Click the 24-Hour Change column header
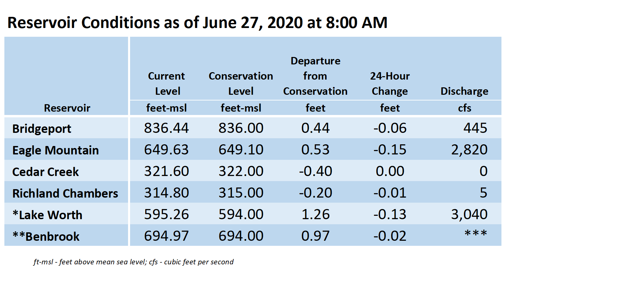Viewport: 644px width, 292px height. [390, 84]
